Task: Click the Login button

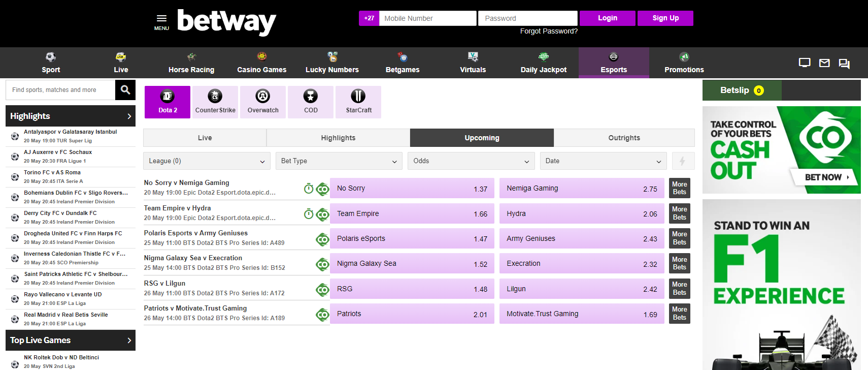Action: point(608,18)
